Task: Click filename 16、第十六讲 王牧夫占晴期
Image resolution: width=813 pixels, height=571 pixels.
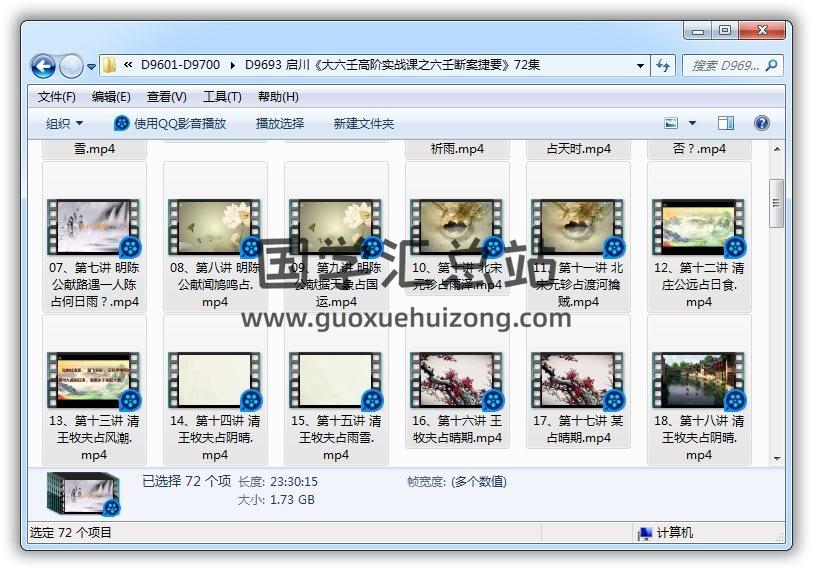Action: point(457,429)
